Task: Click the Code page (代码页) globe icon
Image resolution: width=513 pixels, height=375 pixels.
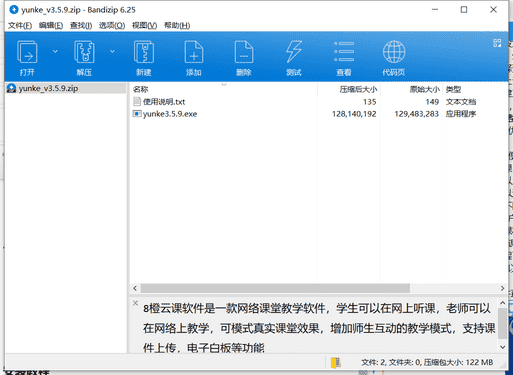Action: coord(394,52)
